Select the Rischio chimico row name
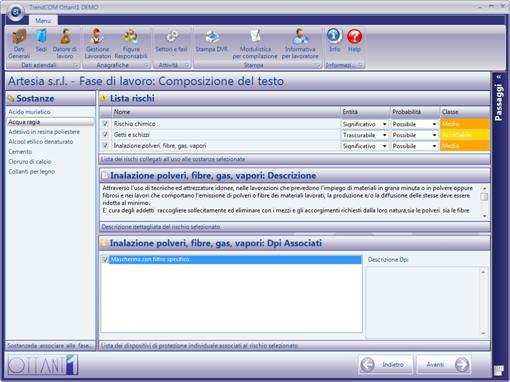510x382 pixels. pos(134,124)
